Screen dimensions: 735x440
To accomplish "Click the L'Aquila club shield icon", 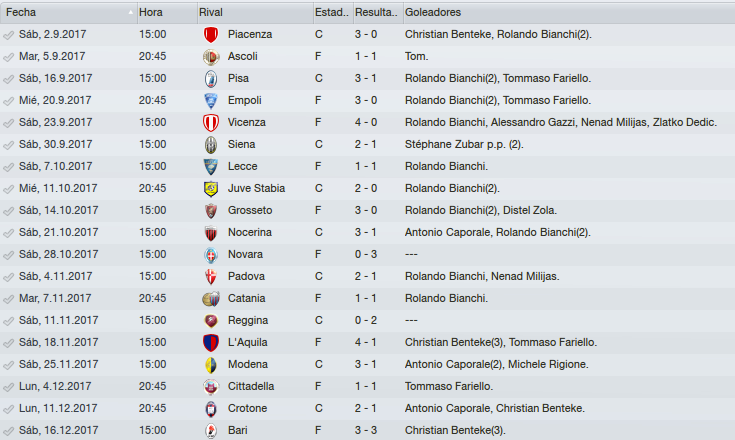I will pyautogui.click(x=211, y=343).
